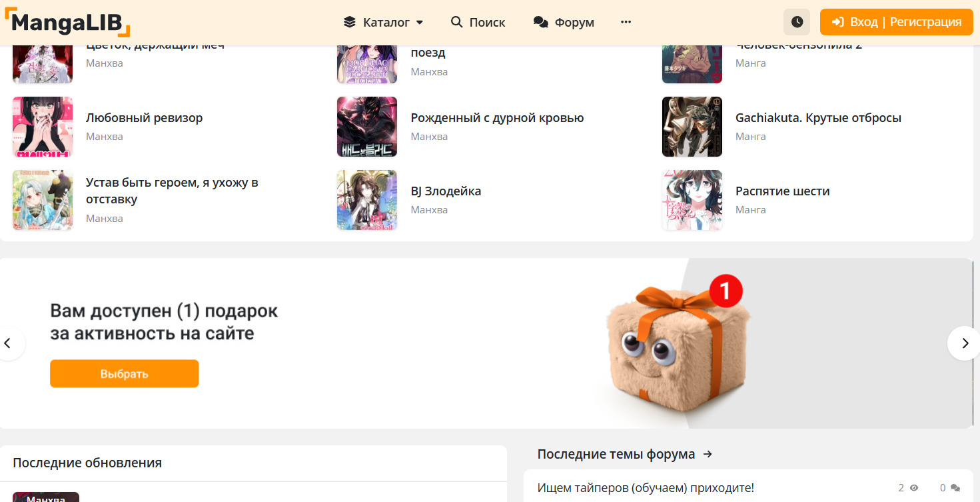
Task: Open Любовный ревизор cover thumbnail
Action: pos(43,127)
